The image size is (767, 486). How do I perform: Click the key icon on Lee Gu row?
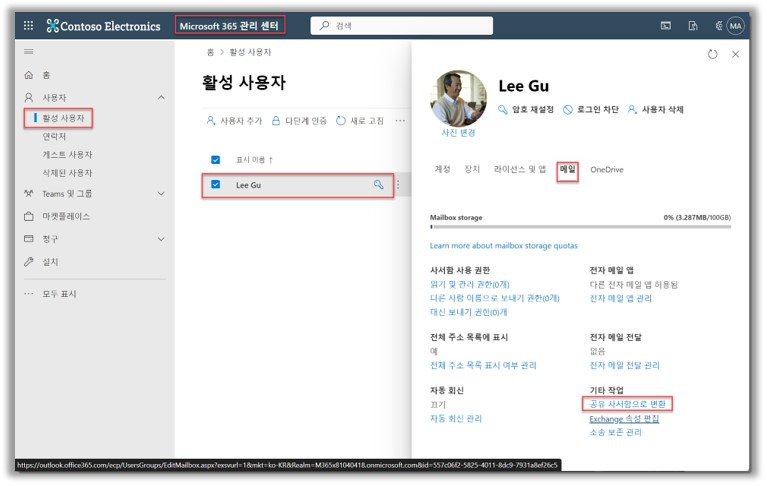pyautogui.click(x=379, y=184)
